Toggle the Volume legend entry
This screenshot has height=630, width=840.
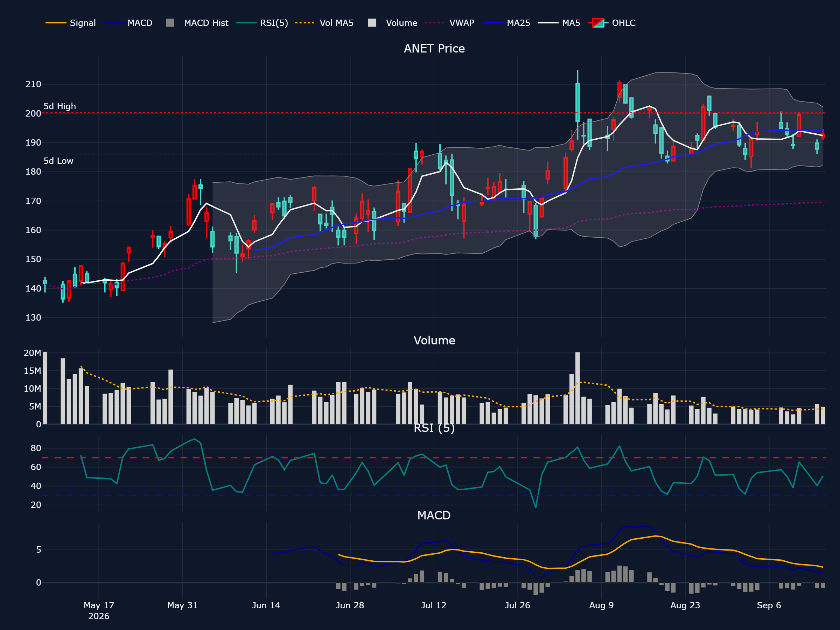[393, 23]
